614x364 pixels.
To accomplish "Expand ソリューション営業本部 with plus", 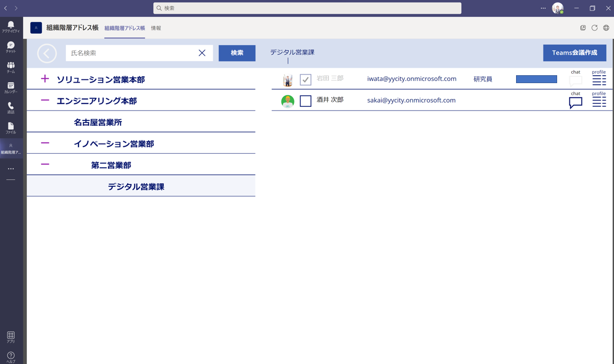I will coord(45,78).
